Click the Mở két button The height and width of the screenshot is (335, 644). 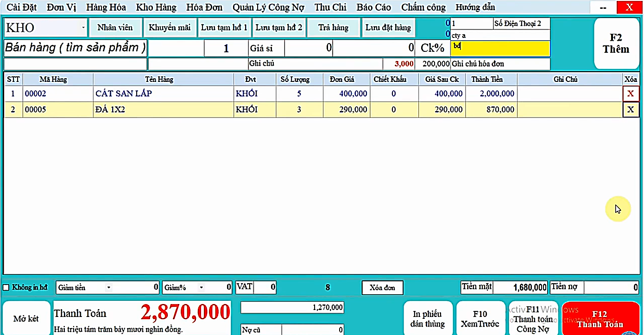(26, 319)
